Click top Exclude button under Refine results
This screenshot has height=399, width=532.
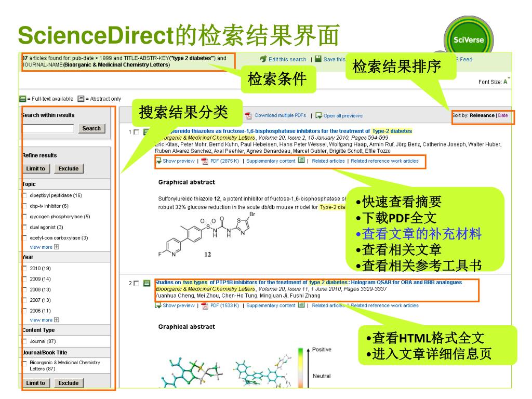click(68, 169)
